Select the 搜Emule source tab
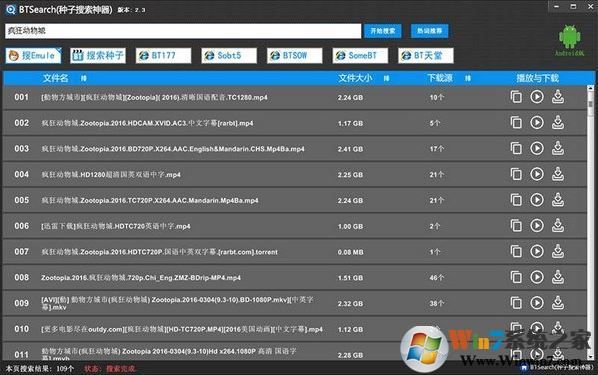 tap(33, 55)
